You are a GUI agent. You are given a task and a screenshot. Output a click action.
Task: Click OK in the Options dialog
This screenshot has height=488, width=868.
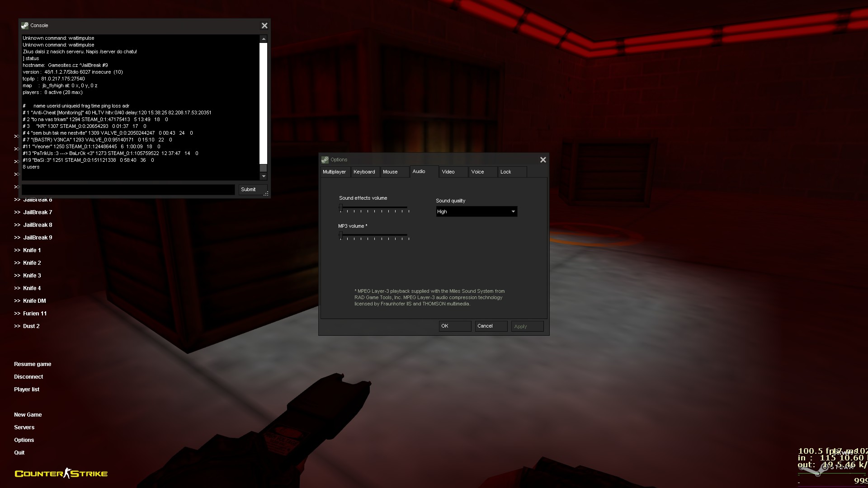point(455,326)
